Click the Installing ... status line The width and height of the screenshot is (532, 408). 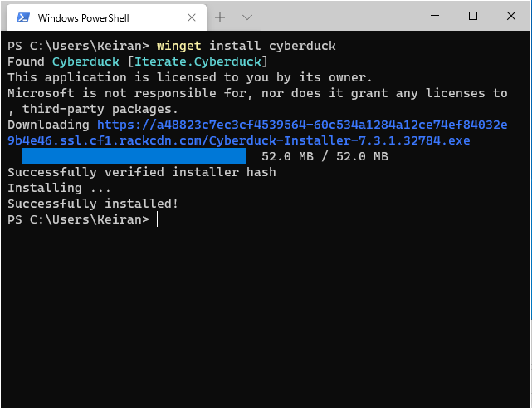59,188
